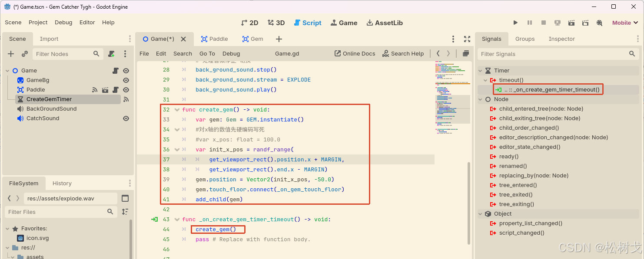Viewport: 644px width, 259px height.
Task: Make the script editor floating
Action: (466, 53)
